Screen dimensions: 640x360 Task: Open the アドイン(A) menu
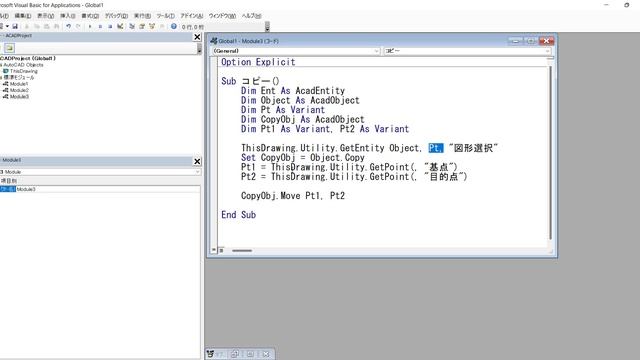coord(191,16)
